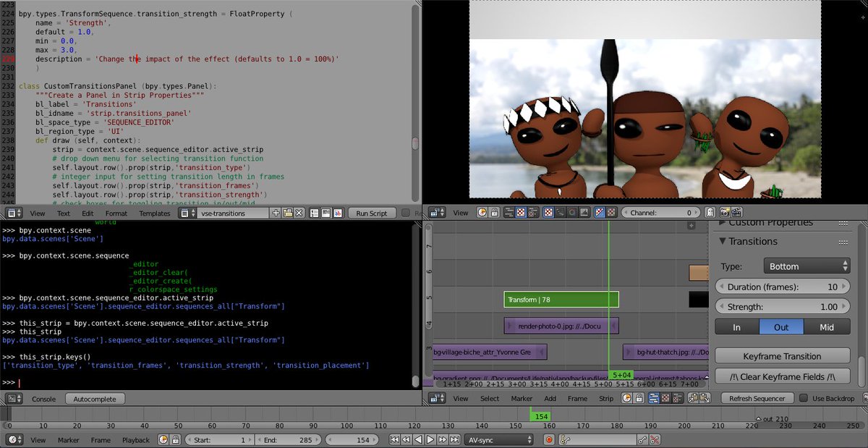
Task: Open the Format menu in text editor
Action: click(116, 214)
